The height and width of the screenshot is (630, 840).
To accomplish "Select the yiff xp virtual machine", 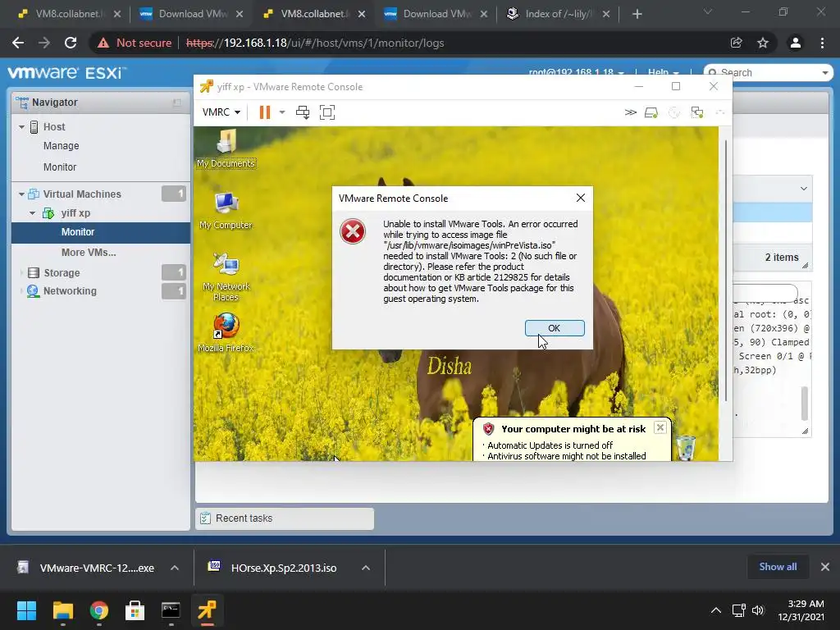I will 75,213.
